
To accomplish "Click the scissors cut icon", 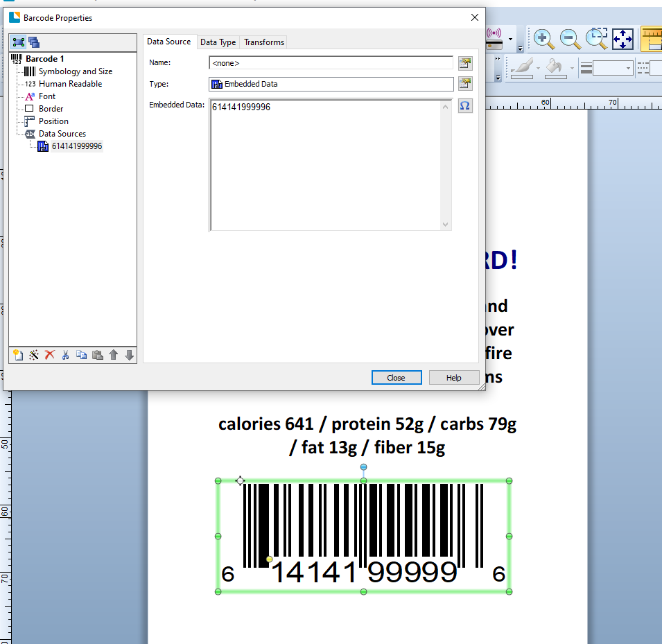I will pos(65,355).
